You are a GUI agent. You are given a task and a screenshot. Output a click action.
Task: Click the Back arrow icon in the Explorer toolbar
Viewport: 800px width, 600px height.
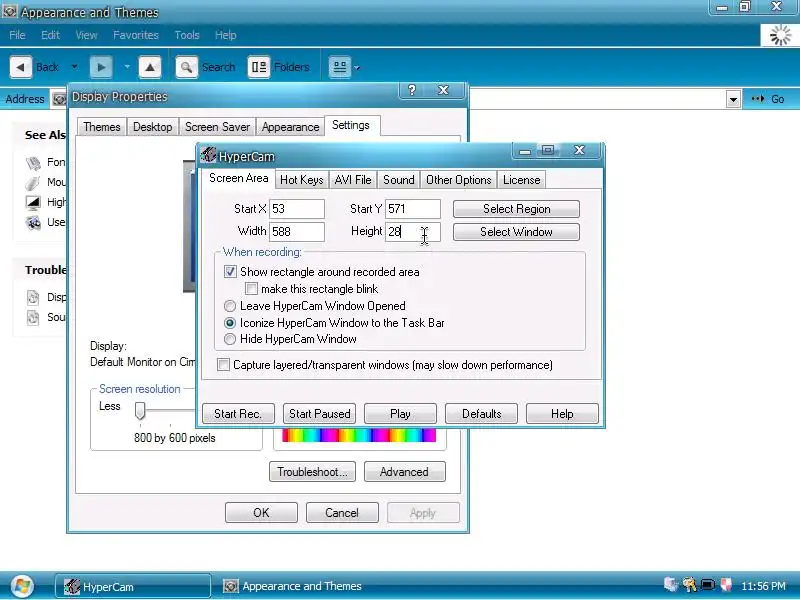pos(21,67)
